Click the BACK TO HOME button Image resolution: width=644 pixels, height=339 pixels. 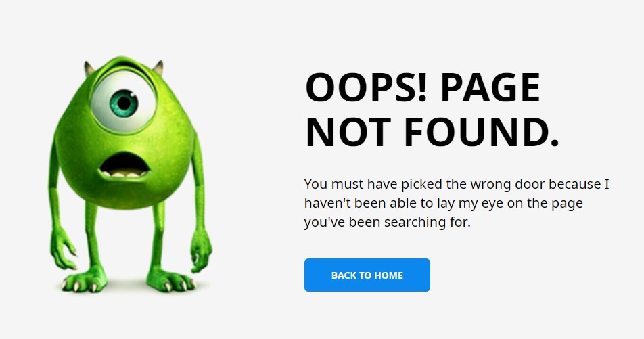point(367,275)
